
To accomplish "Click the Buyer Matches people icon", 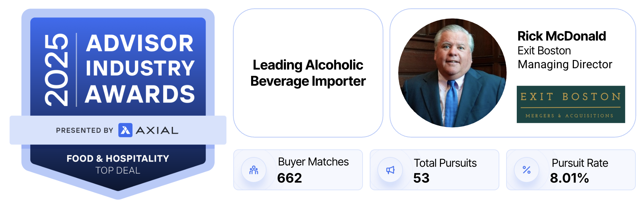I will (253, 170).
